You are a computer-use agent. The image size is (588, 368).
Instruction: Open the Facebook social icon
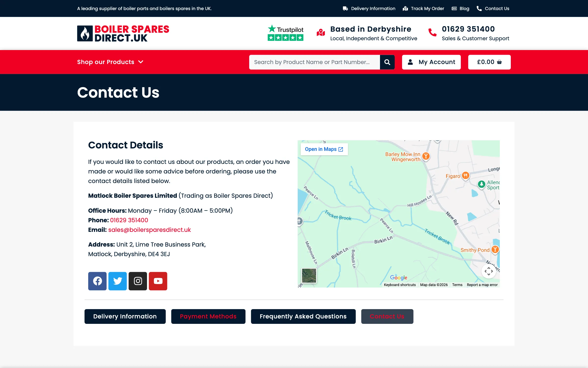(97, 281)
